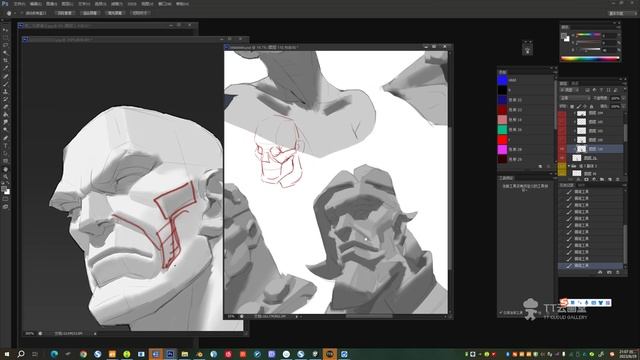This screenshot has width=640, height=360.
Task: Click the hue slider in Color panel
Action: coord(588,35)
